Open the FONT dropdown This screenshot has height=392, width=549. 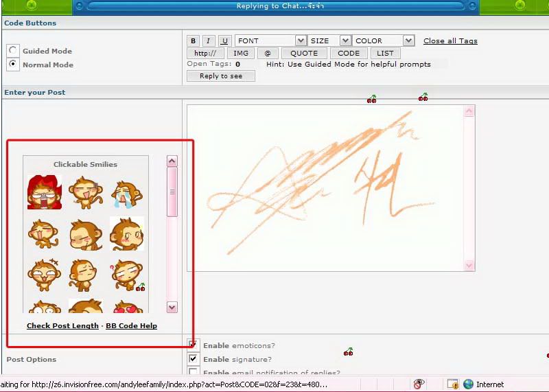(x=270, y=41)
